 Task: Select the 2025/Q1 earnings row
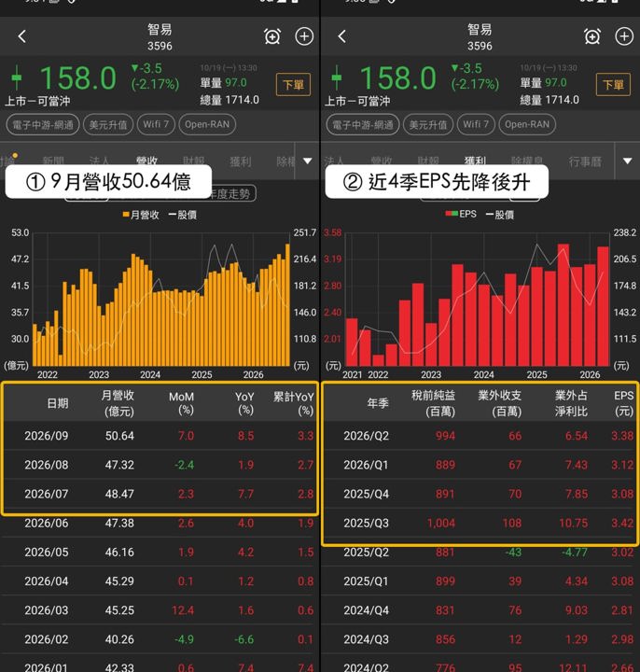480,581
